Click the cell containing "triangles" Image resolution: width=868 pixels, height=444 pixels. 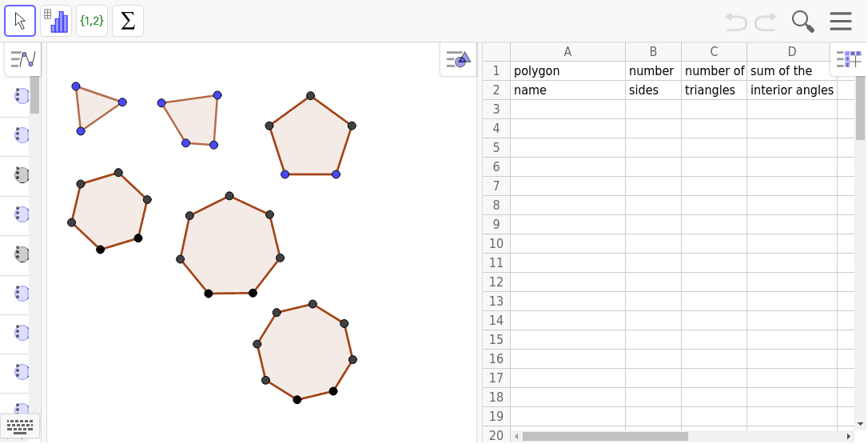point(714,90)
